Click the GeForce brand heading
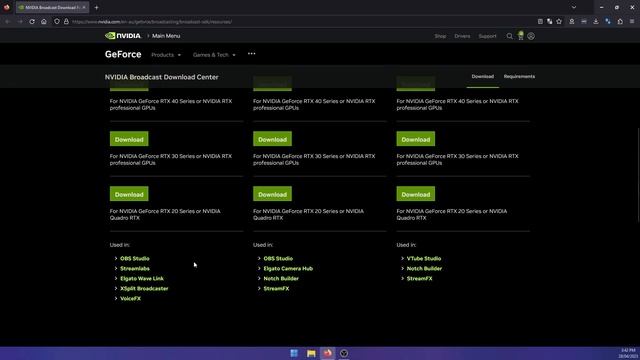 pos(123,54)
